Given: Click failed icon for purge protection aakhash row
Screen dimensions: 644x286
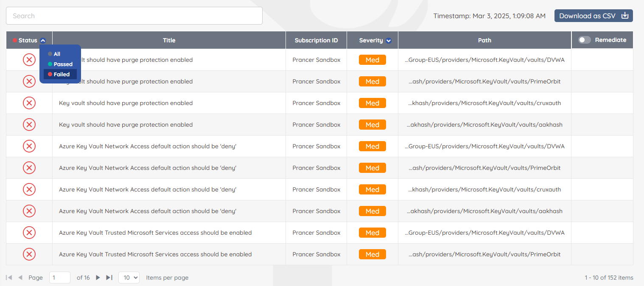Looking at the screenshot, I should tap(29, 125).
